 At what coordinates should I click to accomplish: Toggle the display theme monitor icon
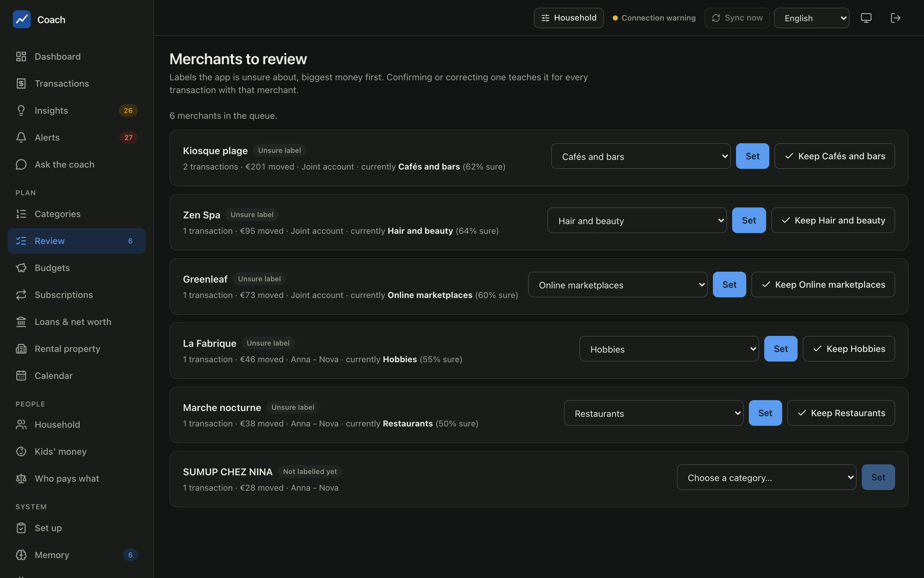[x=866, y=18]
